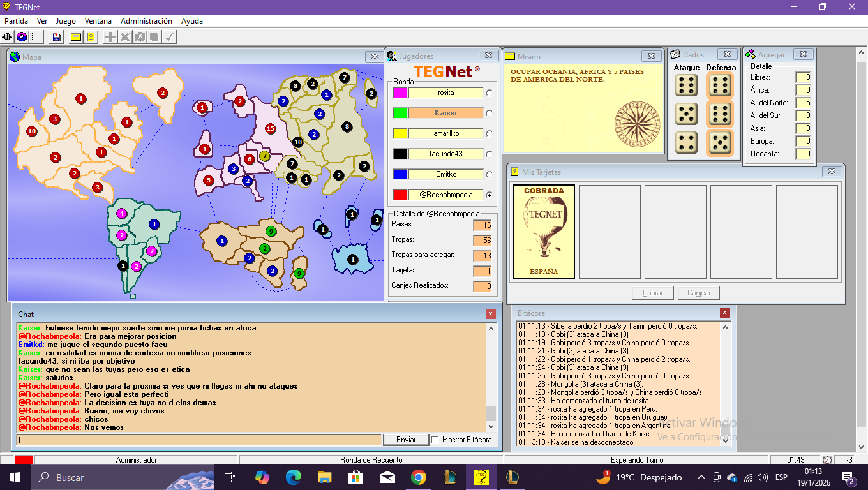Click the bottom defense die in Dados
The height and width of the screenshot is (490, 868).
click(720, 143)
